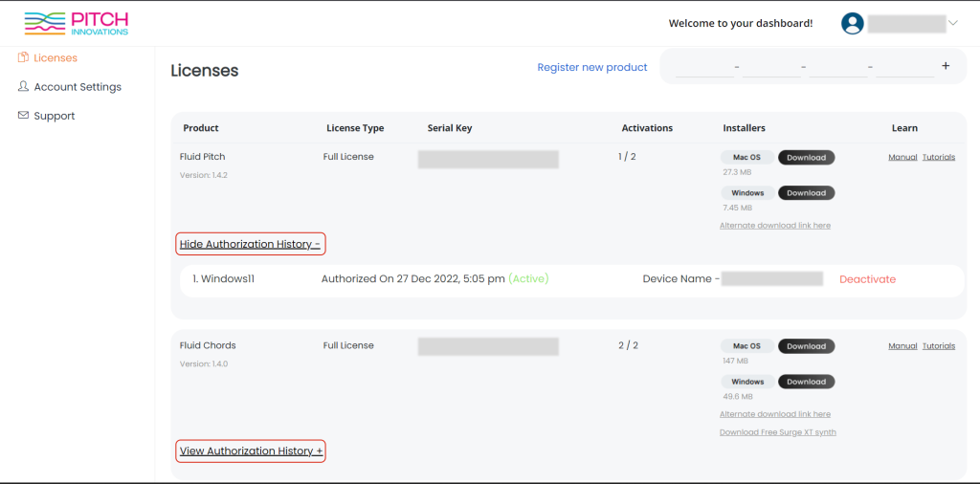Open the account dropdown chevron
980x484 pixels.
click(x=953, y=23)
